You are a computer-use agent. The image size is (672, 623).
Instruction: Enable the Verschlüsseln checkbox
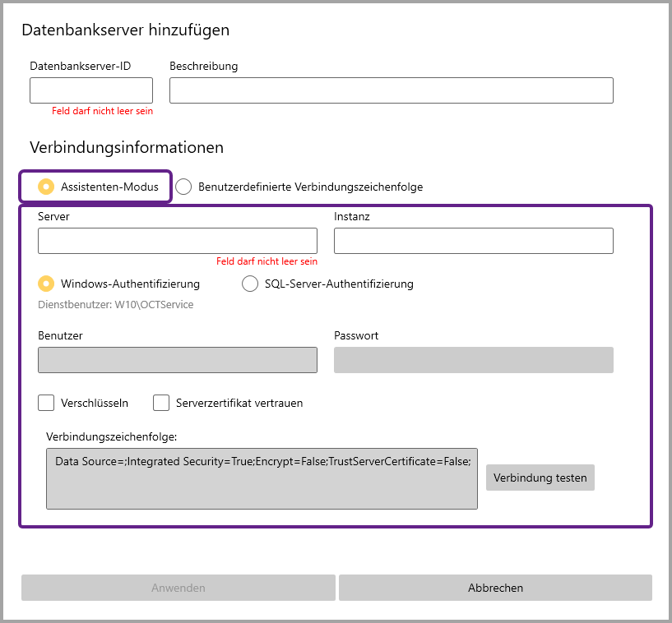point(46,403)
